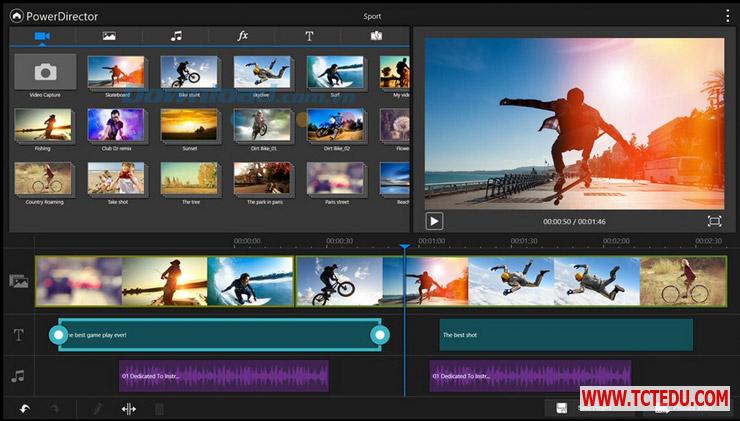Select audio clip below 'best game play' title
Screen dimensions: 740x421
pos(224,376)
